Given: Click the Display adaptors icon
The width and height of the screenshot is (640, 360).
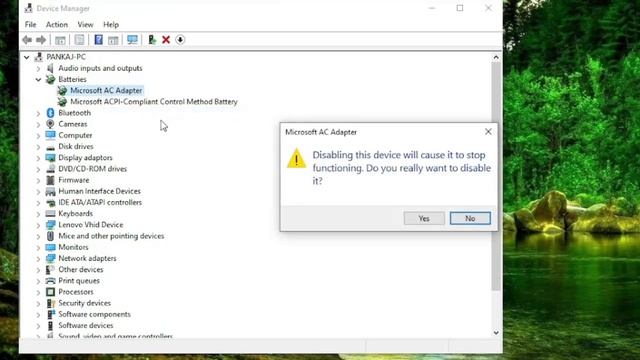Looking at the screenshot, I should (x=50, y=158).
